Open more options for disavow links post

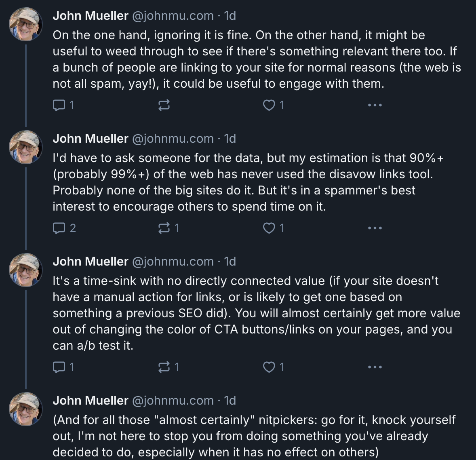coord(375,228)
